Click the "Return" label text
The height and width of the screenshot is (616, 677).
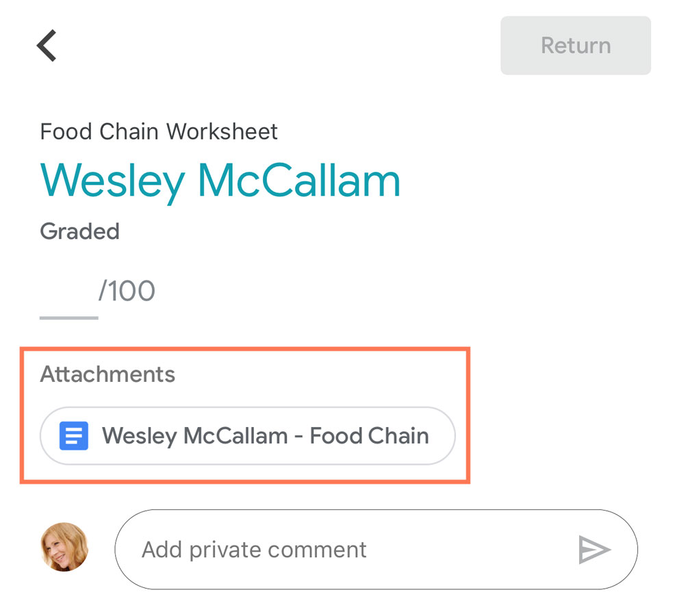pyautogui.click(x=576, y=46)
